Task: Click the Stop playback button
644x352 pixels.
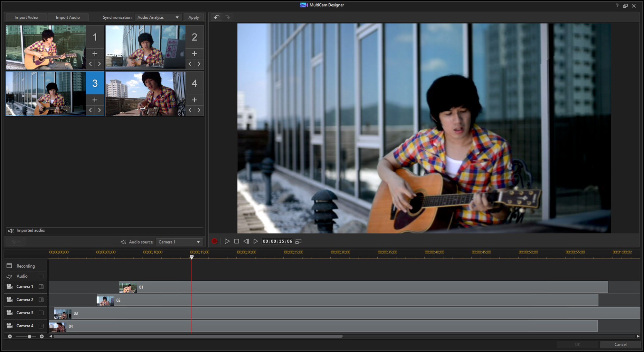Action: [237, 241]
